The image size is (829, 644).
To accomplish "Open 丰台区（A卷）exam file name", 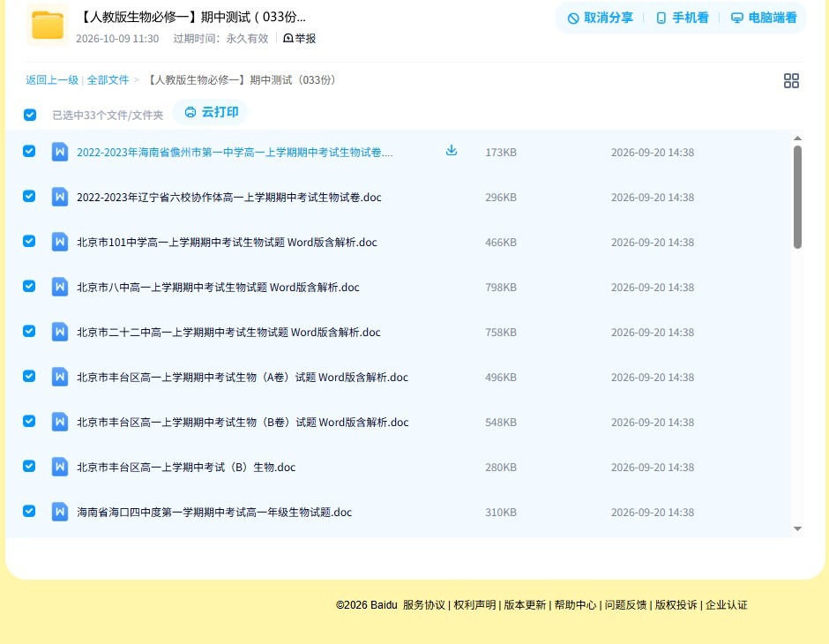I will pos(243,377).
